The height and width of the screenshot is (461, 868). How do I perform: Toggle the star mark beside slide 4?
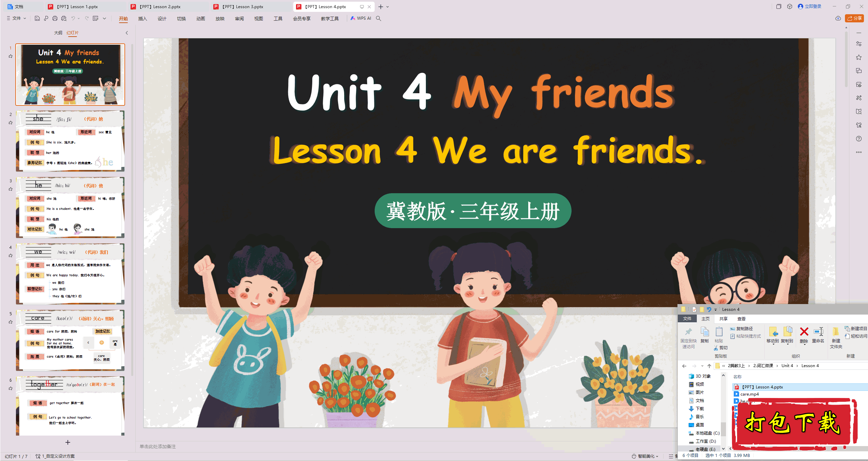pyautogui.click(x=11, y=256)
